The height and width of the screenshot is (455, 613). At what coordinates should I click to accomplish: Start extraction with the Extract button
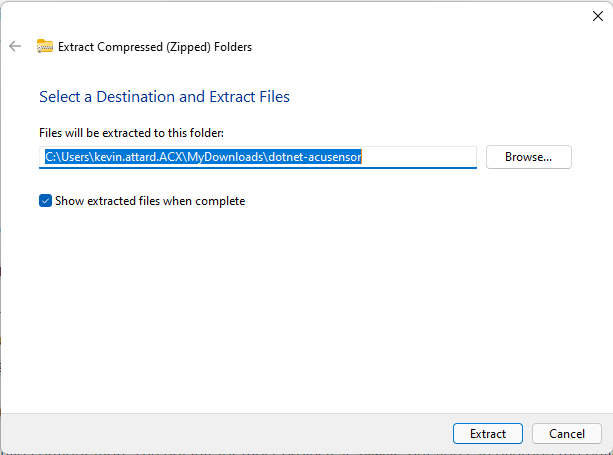pos(488,434)
